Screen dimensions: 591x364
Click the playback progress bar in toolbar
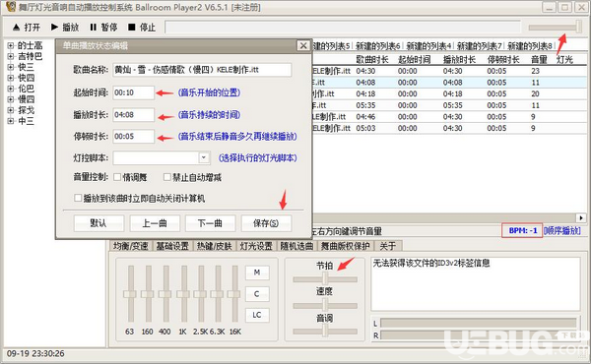(x=343, y=28)
